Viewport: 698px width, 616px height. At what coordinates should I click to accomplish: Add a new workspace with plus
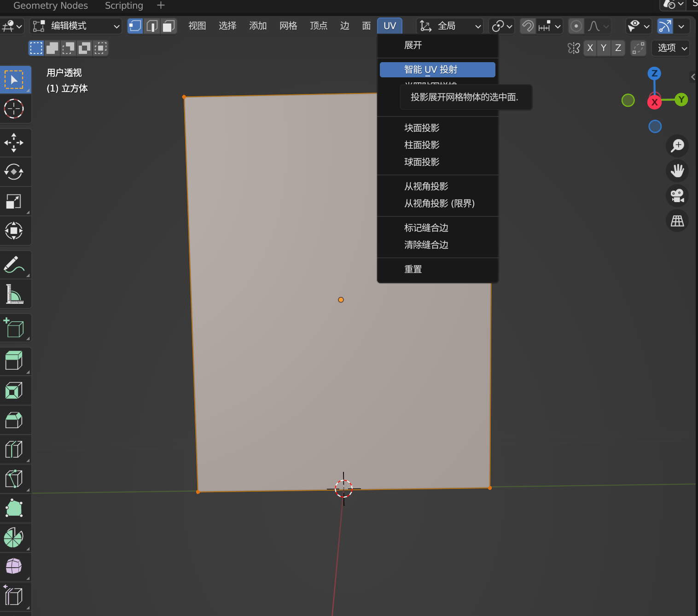[161, 6]
